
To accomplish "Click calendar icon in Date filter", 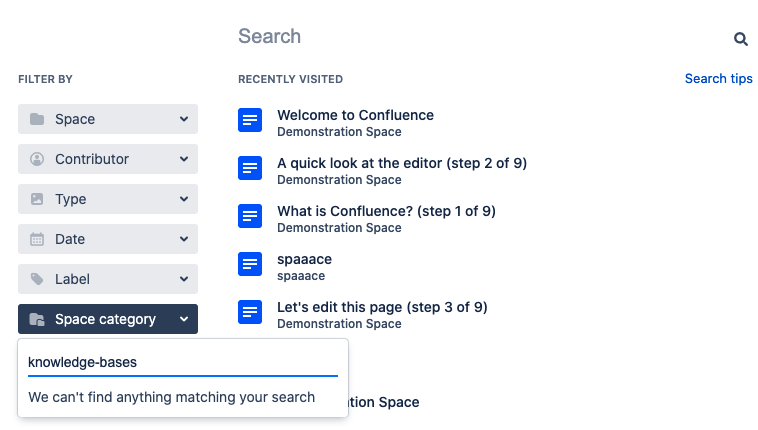I will 37,239.
